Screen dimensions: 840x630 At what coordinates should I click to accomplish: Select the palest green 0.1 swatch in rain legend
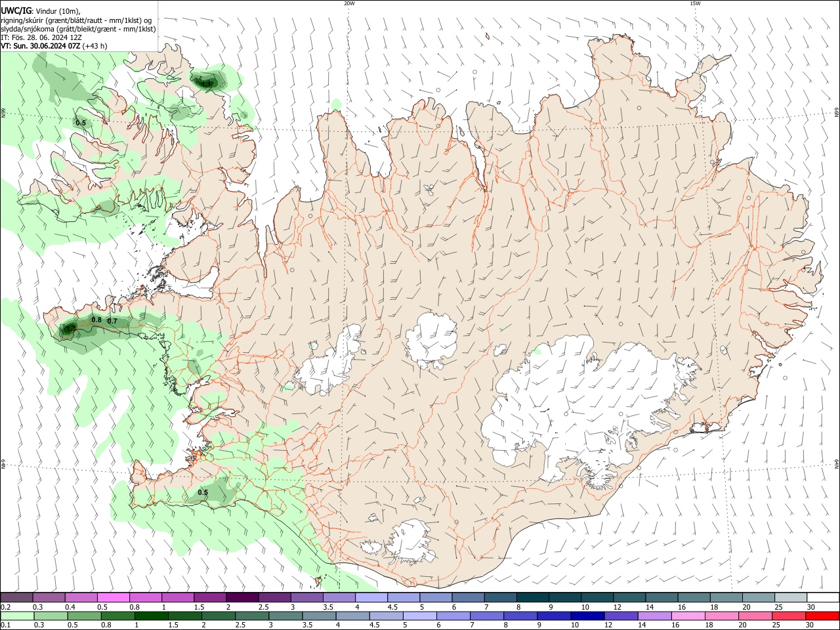(17, 616)
